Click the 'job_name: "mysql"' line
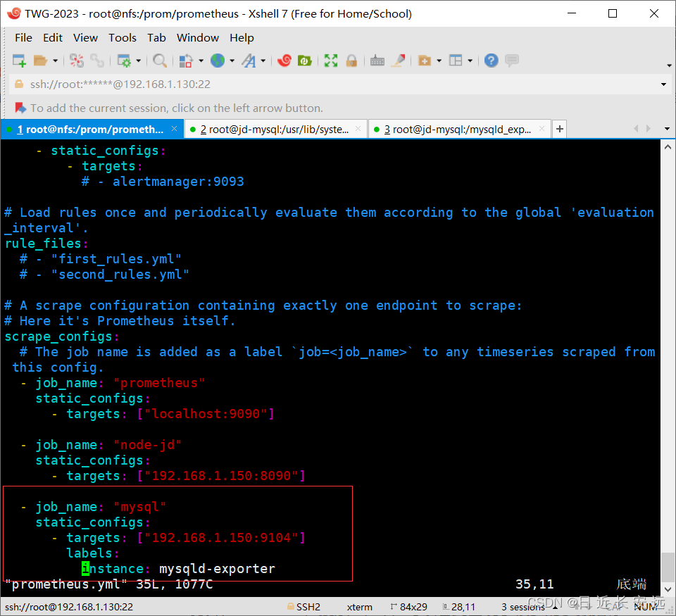676x616 pixels. [x=94, y=506]
